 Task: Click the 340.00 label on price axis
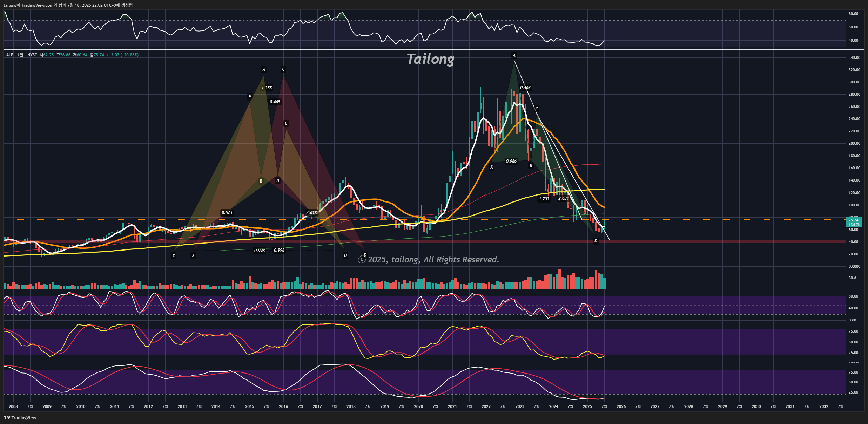coord(854,57)
